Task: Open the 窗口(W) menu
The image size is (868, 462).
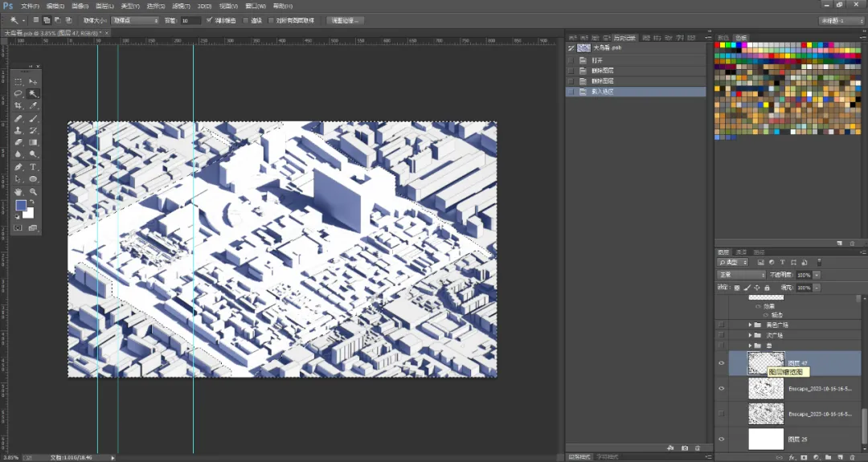Action: [x=256, y=6]
